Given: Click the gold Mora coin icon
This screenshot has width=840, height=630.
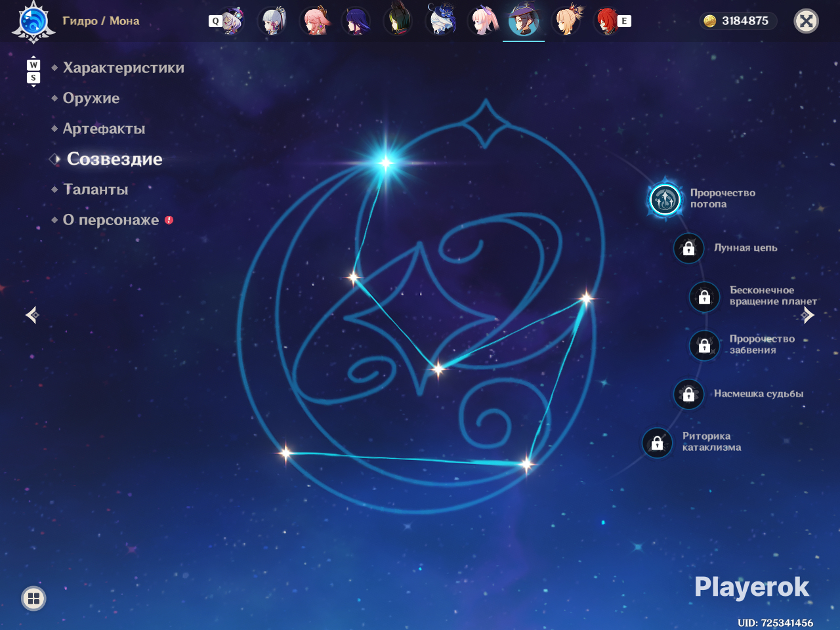Looking at the screenshot, I should pyautogui.click(x=709, y=21).
